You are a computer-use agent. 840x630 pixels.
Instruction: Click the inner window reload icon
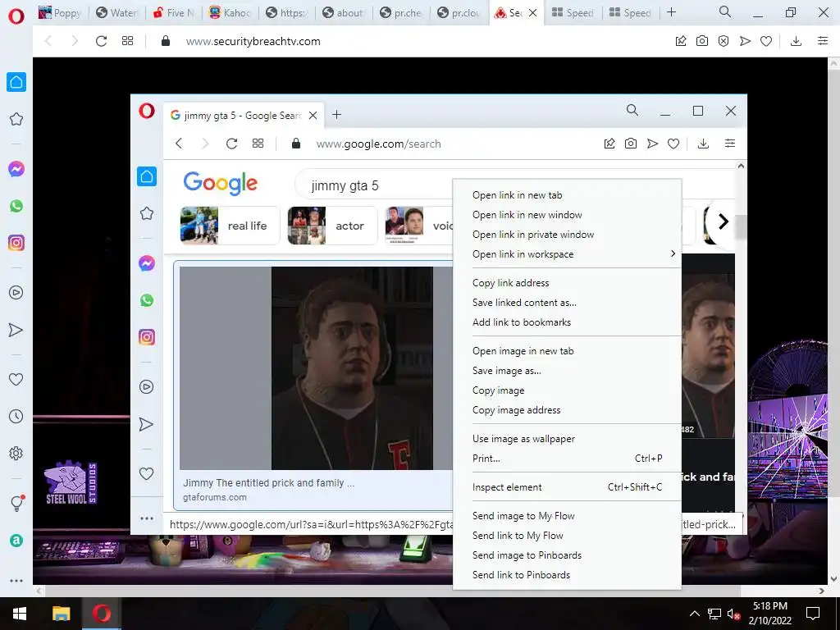pyautogui.click(x=231, y=144)
